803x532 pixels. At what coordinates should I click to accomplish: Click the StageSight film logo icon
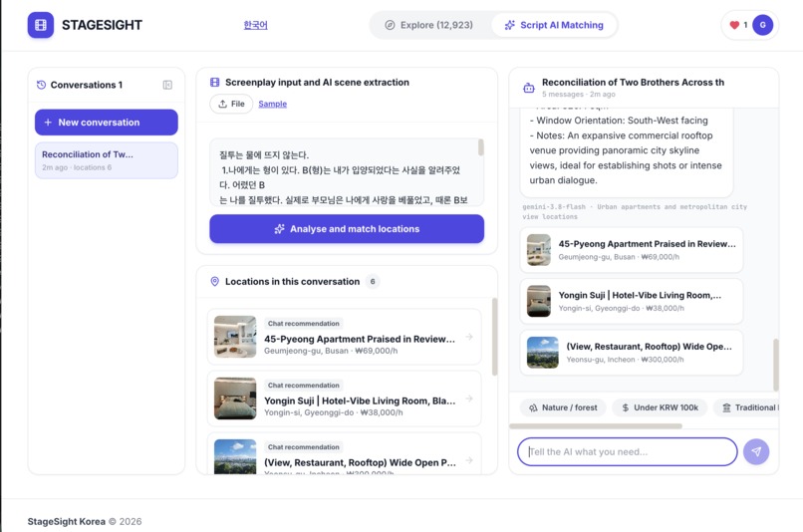coord(41,25)
